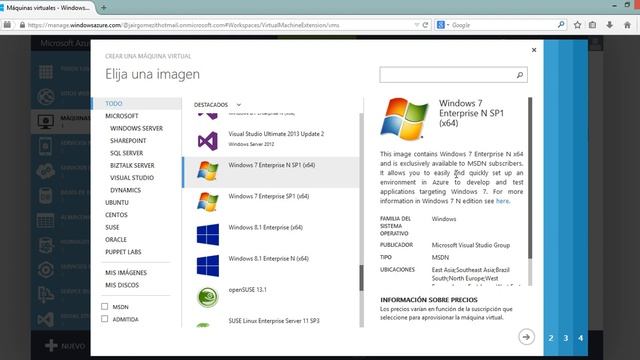Screen dimensions: 640x360
Task: Open Mis Imágenes section
Action: click(x=126, y=272)
